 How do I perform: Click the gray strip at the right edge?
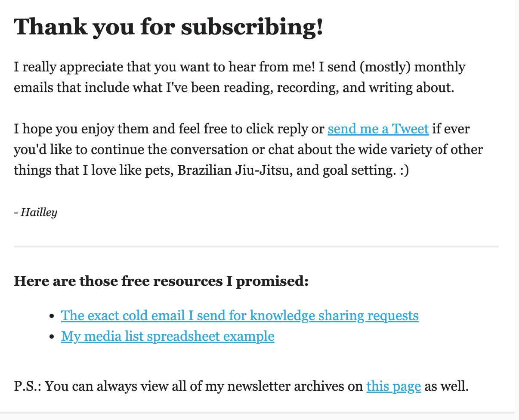tap(517, 207)
